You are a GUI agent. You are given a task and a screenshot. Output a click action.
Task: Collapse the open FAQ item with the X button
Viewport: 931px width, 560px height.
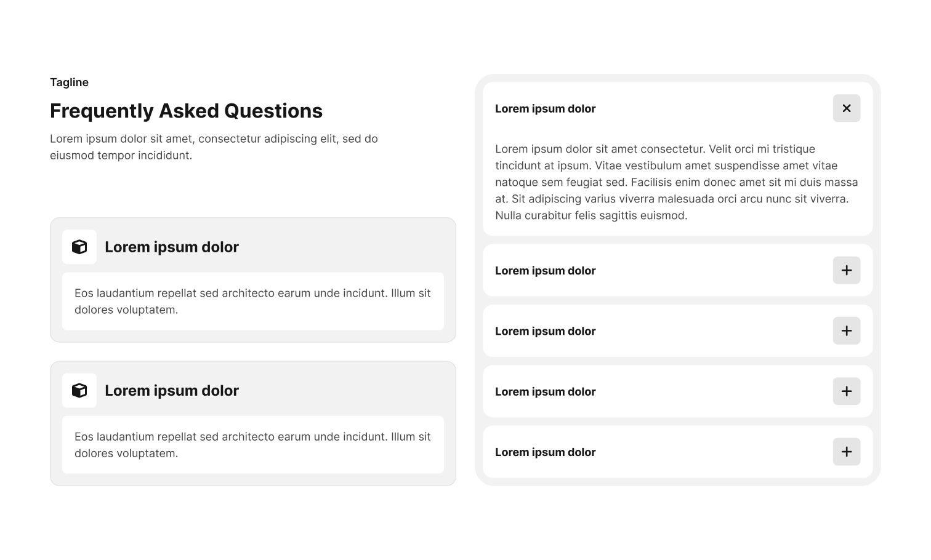847,108
